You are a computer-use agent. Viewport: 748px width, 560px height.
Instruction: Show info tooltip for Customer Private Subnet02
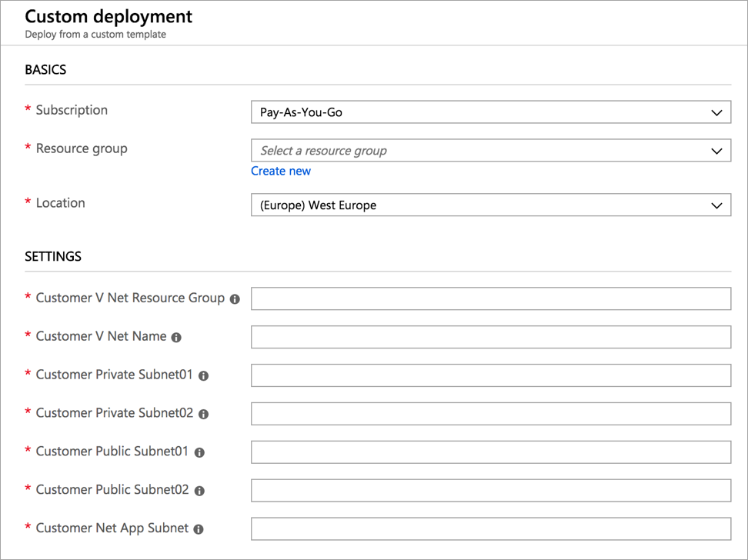click(203, 414)
